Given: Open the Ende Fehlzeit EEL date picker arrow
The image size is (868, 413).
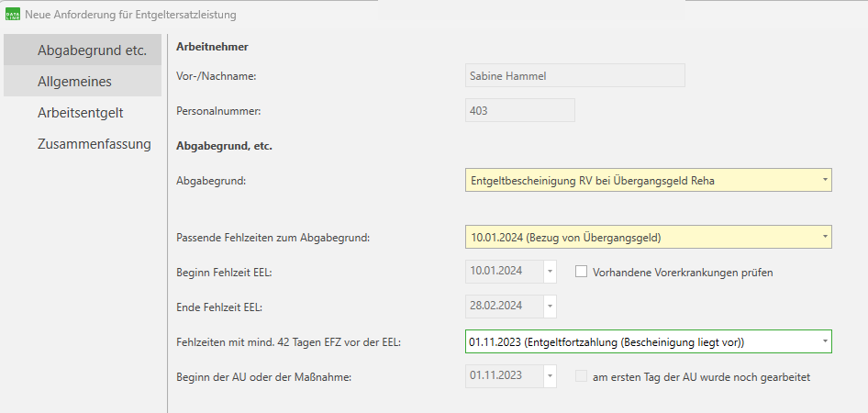Looking at the screenshot, I should click(550, 307).
